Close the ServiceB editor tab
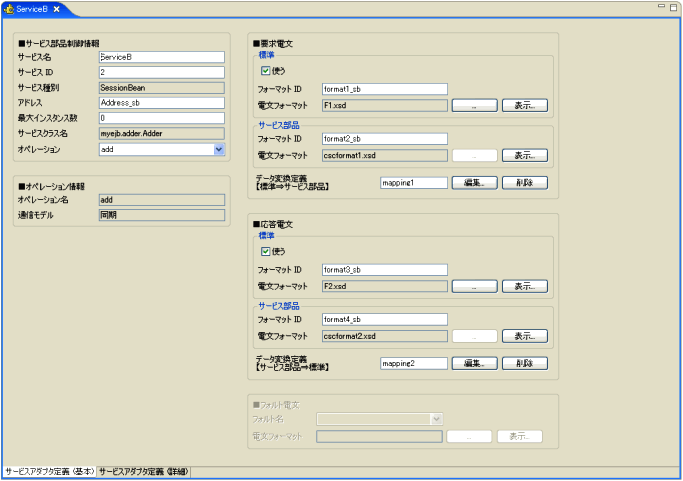The width and height of the screenshot is (683, 481). (x=57, y=9)
